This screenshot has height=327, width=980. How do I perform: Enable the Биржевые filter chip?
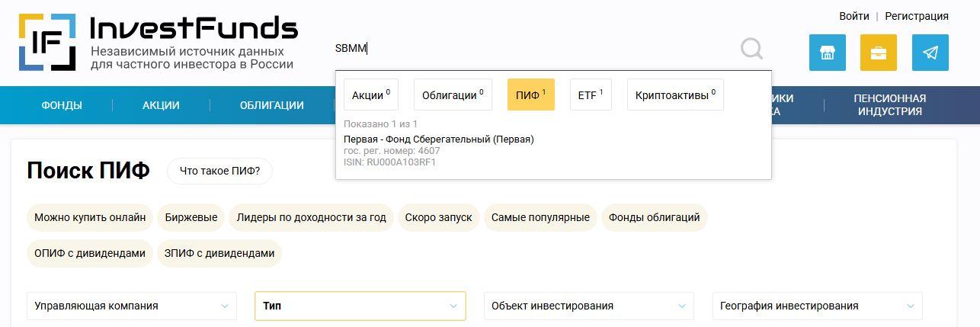coord(191,217)
